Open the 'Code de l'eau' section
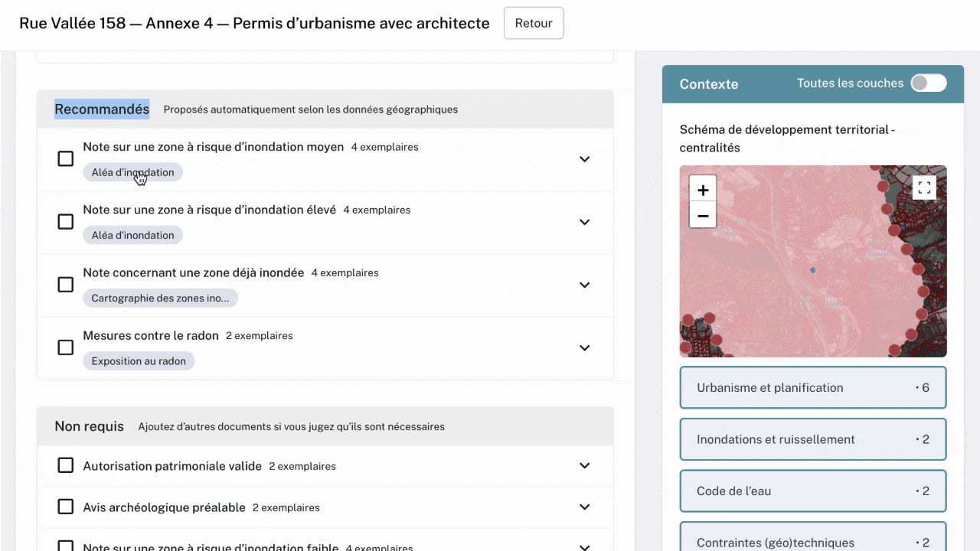Image resolution: width=980 pixels, height=551 pixels. tap(812, 491)
